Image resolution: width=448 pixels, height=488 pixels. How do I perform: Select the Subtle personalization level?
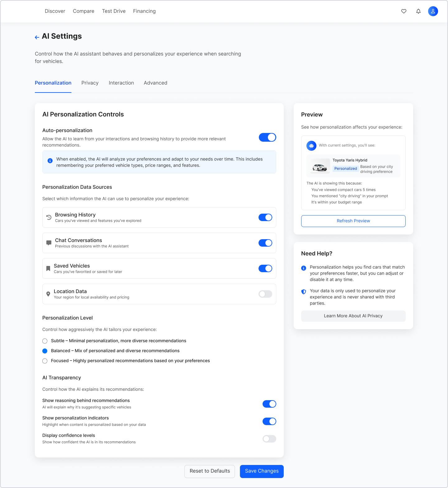[45, 341]
